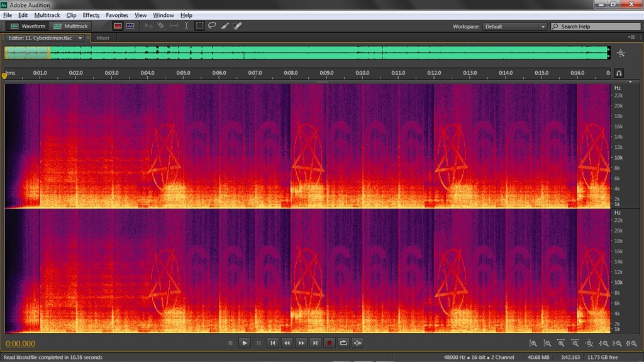Toggle Loop Playback in transport
This screenshot has width=644, height=362.
(x=343, y=343)
